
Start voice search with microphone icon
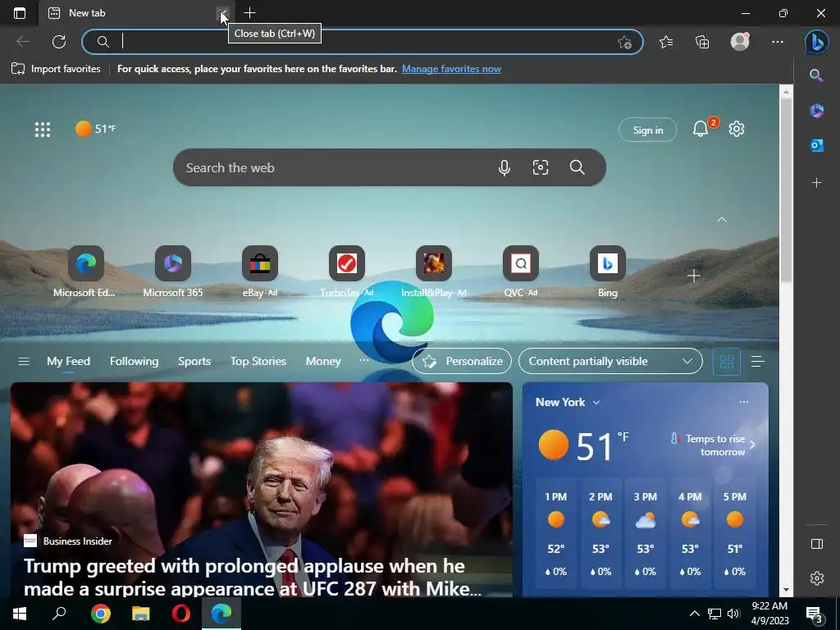coord(504,167)
